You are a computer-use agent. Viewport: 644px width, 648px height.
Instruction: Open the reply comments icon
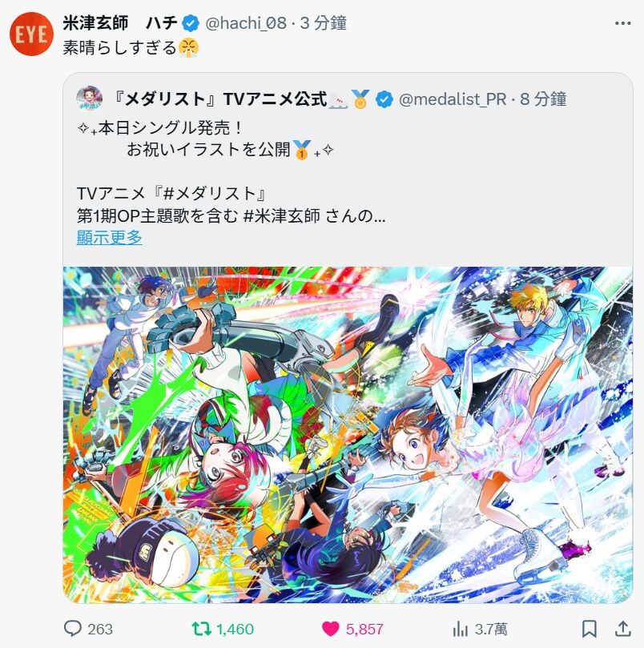tap(73, 629)
